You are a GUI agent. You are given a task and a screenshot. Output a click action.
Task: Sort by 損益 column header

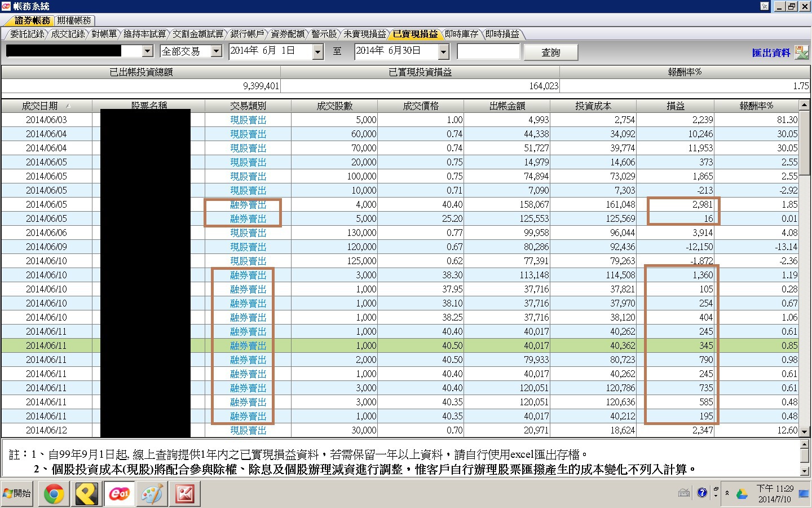click(x=675, y=106)
